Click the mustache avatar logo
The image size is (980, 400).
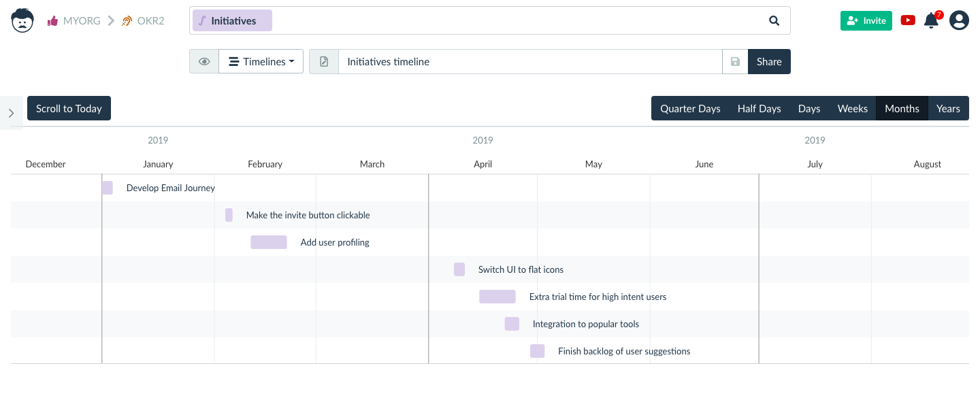[22, 20]
